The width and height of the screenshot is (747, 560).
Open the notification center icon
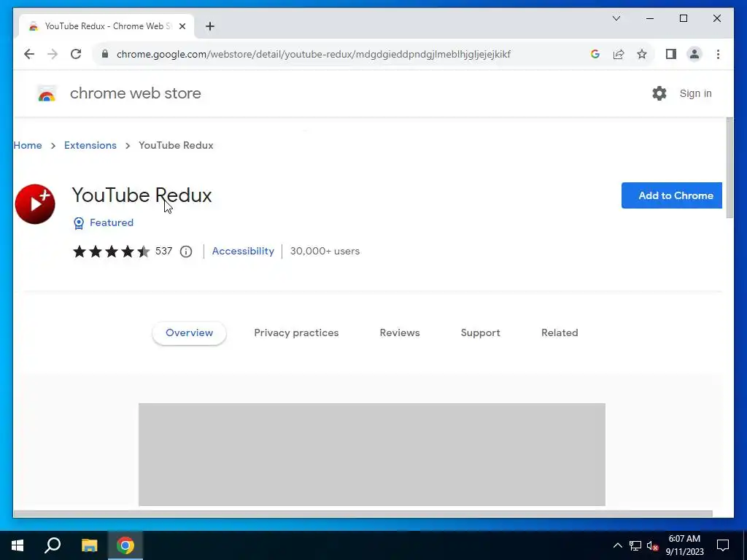(x=723, y=545)
